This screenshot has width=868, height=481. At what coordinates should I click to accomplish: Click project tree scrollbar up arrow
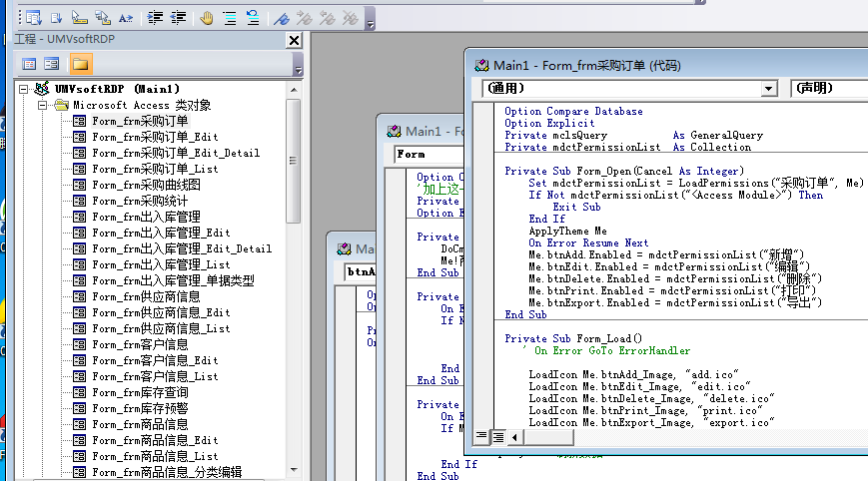[294, 90]
